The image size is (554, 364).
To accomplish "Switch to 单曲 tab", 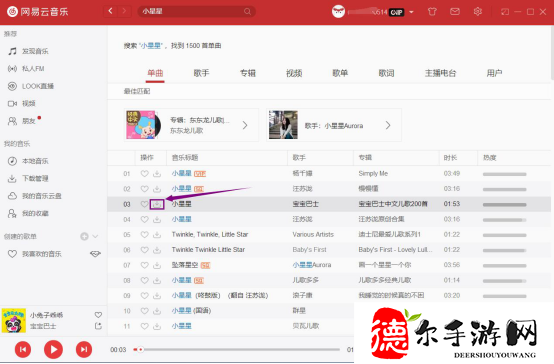I will click(x=155, y=73).
